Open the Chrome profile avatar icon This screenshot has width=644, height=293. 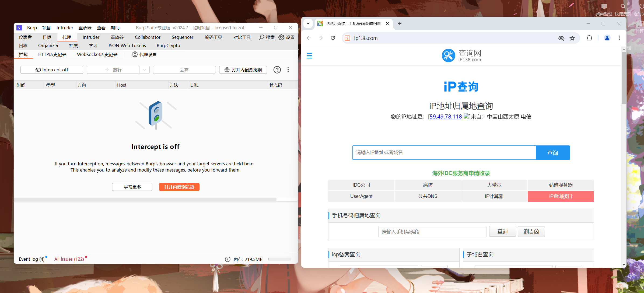click(x=607, y=38)
